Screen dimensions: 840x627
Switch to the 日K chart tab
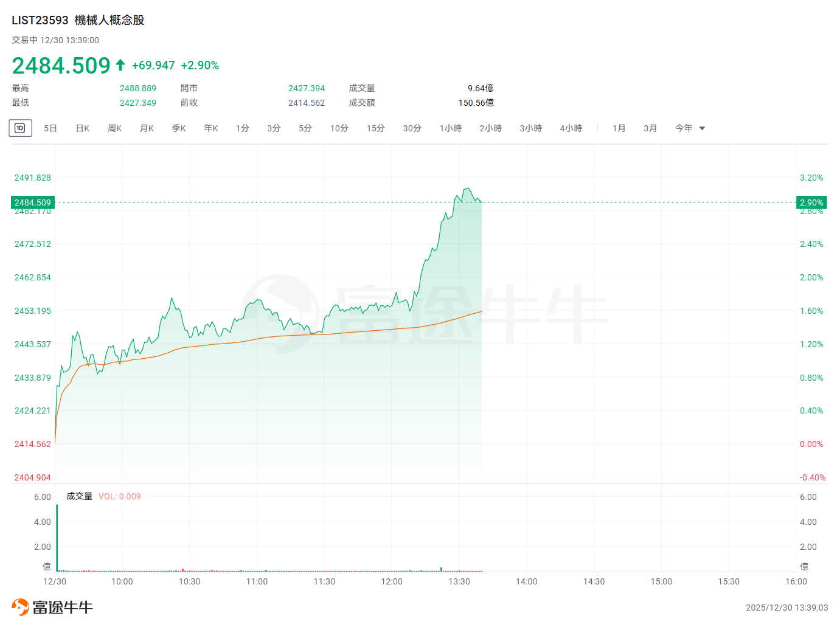[x=83, y=128]
